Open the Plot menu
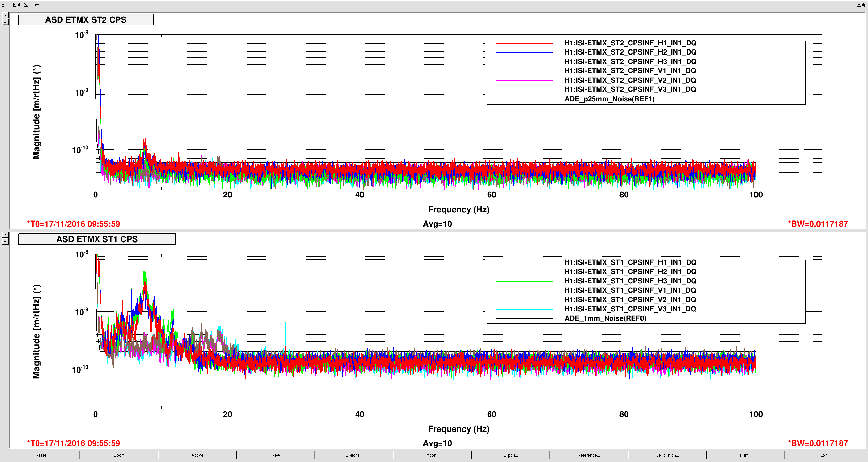 [x=17, y=4]
